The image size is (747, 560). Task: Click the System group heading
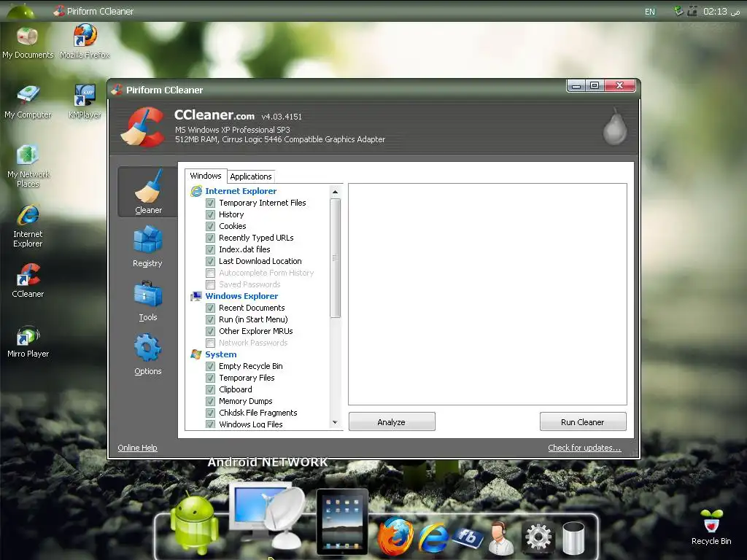(220, 354)
